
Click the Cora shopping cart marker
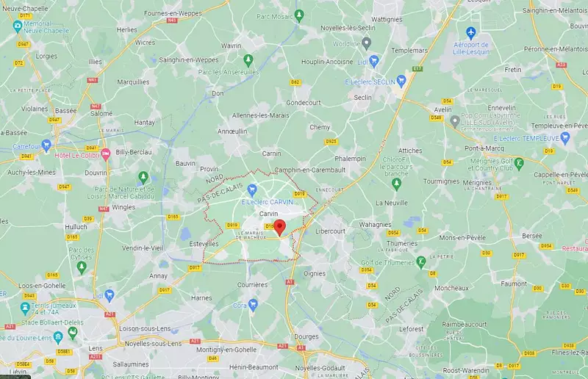tap(253, 305)
